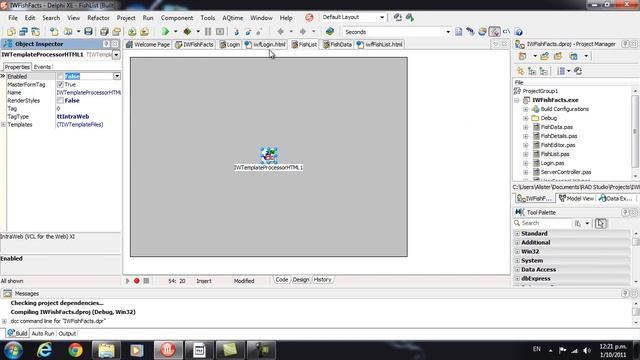This screenshot has width=640, height=360.
Task: Open the Seconds counter dropdown
Action: (448, 31)
